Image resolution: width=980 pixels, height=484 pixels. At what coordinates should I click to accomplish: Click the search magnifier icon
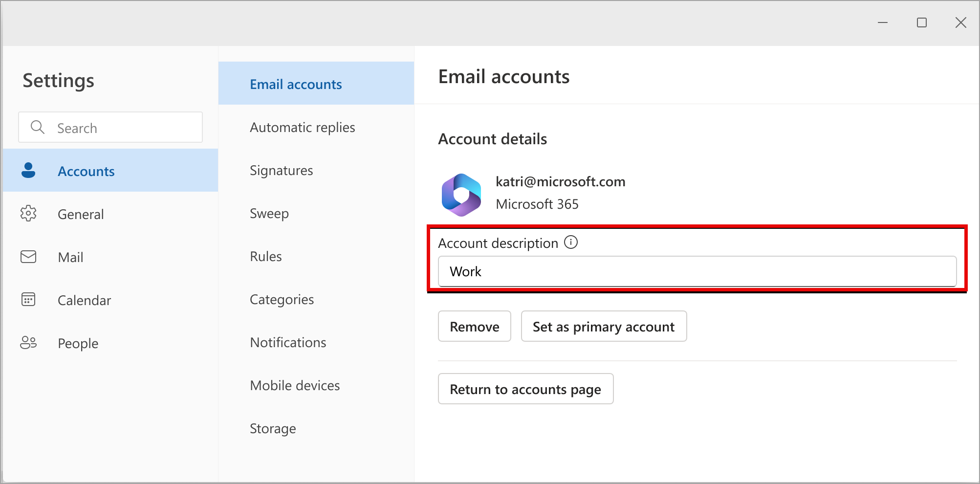click(38, 127)
